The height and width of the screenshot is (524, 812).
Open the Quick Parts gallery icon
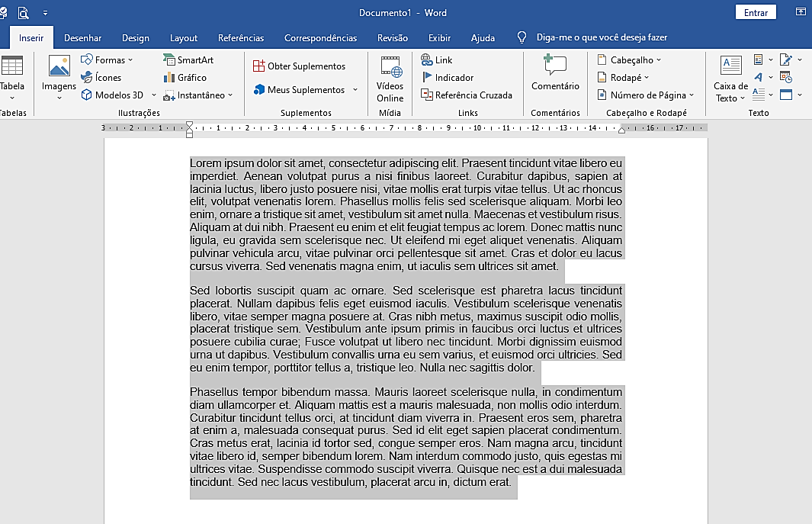[x=759, y=60]
